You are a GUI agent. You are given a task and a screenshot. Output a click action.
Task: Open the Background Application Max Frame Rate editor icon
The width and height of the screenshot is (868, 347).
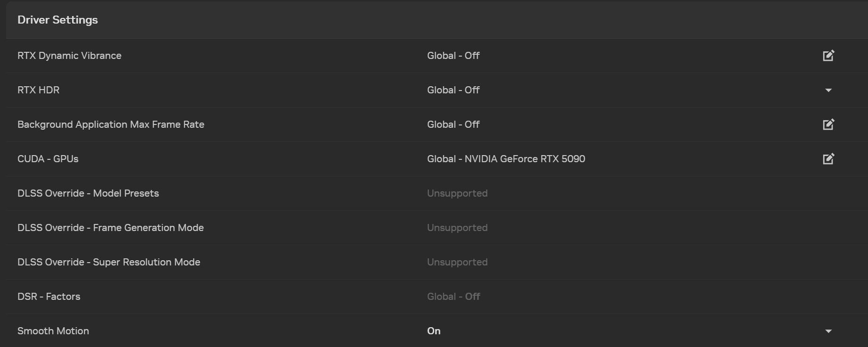coord(828,124)
